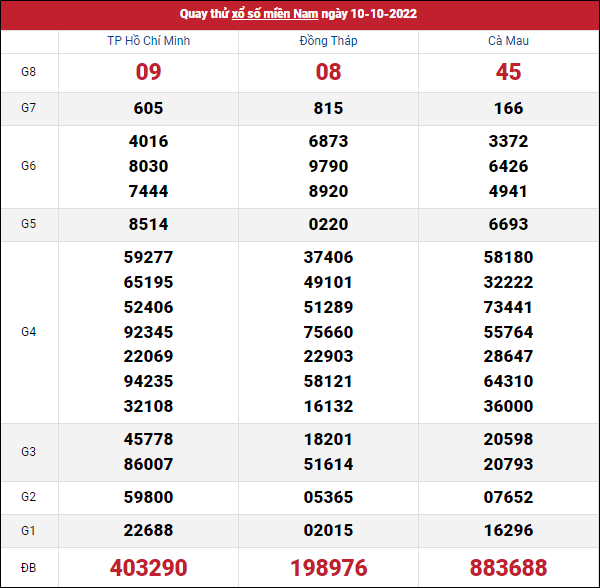The height and width of the screenshot is (588, 600).
Task: Click G7 result 815
Action: pyautogui.click(x=328, y=108)
